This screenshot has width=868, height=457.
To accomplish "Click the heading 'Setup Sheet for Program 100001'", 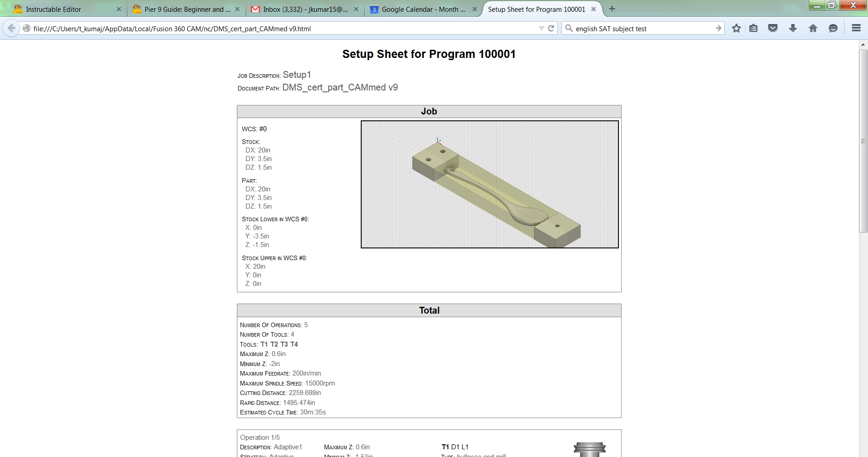I will (429, 54).
